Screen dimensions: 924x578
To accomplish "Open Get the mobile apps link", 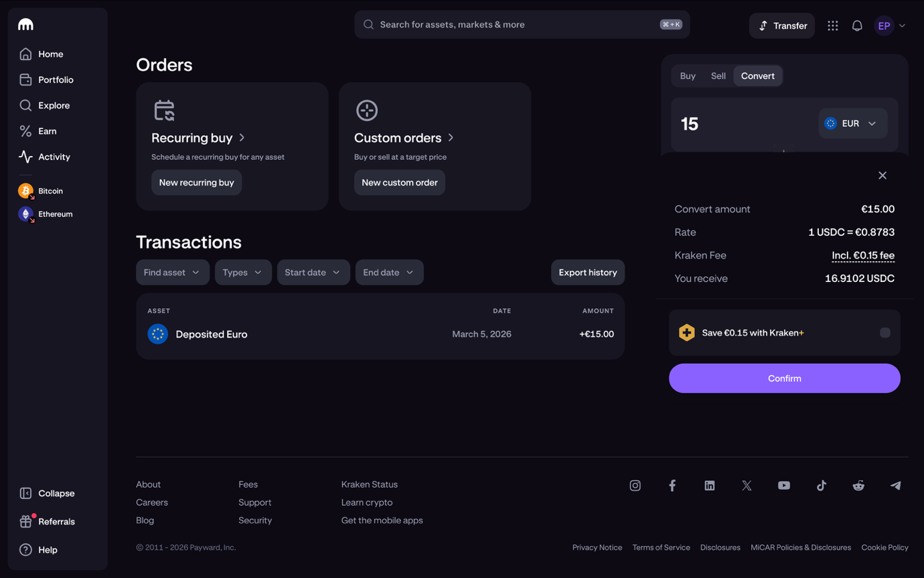I will click(382, 520).
